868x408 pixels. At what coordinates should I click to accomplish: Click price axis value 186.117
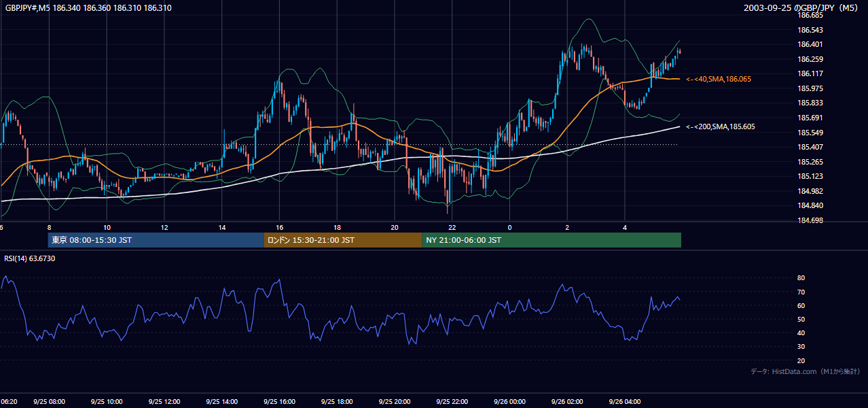pyautogui.click(x=810, y=73)
